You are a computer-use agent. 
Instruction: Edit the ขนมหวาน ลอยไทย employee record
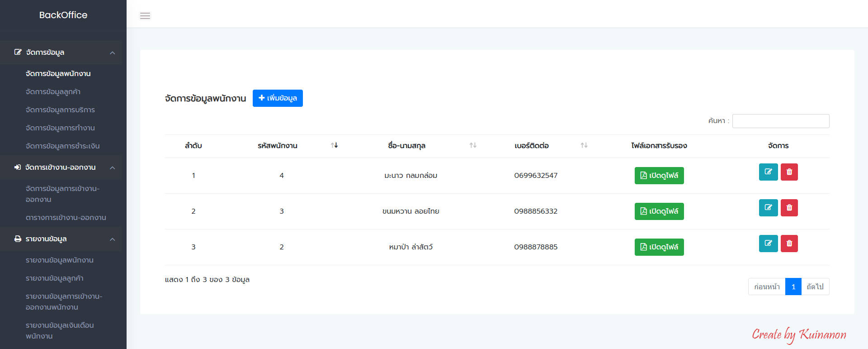768,208
